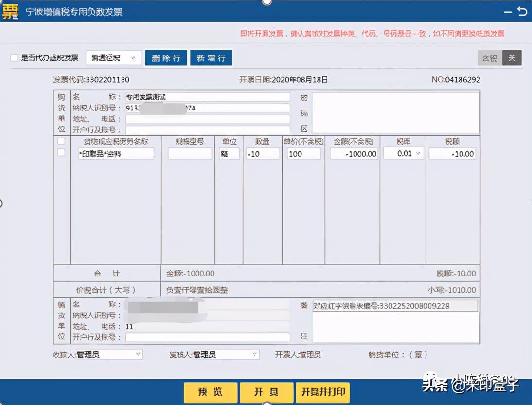
Task: Open the 普通征税 tax type dropdown
Action: click(x=113, y=58)
